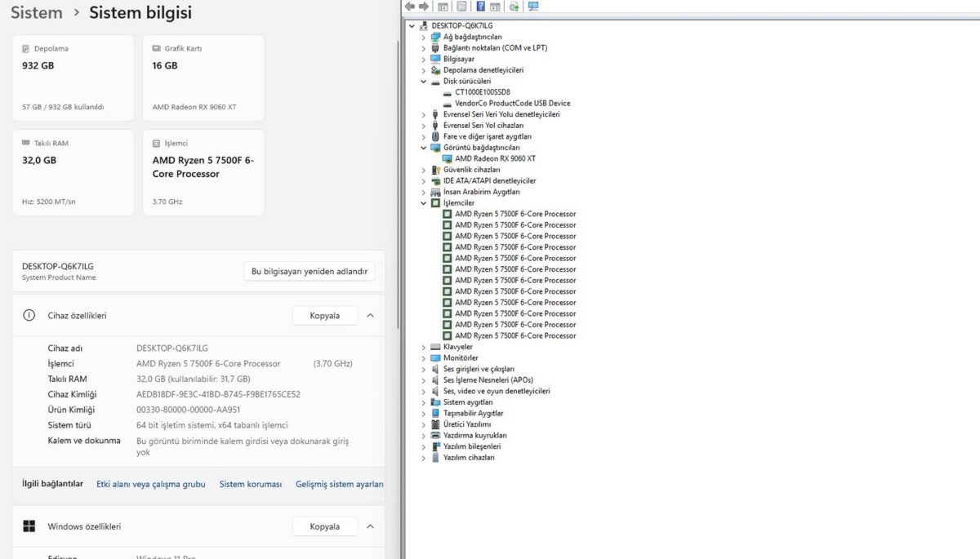The height and width of the screenshot is (559, 980).
Task: Select İnsan Arabirim Aygıtları tree item
Action: coord(481,192)
